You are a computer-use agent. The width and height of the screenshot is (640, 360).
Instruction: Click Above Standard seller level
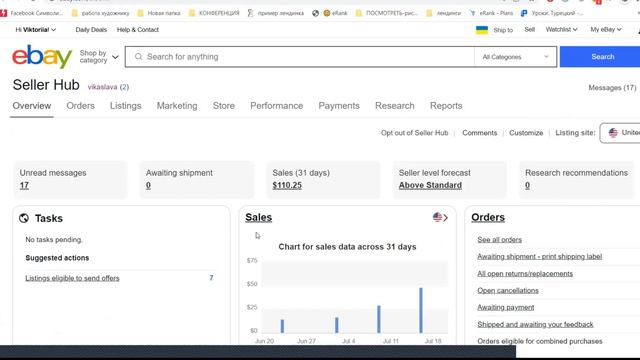(x=430, y=185)
